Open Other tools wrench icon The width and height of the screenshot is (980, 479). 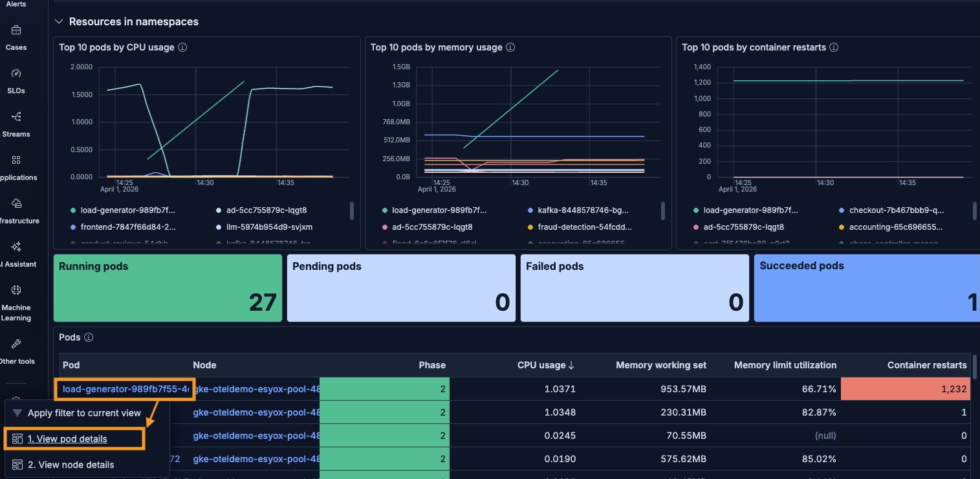tap(16, 344)
